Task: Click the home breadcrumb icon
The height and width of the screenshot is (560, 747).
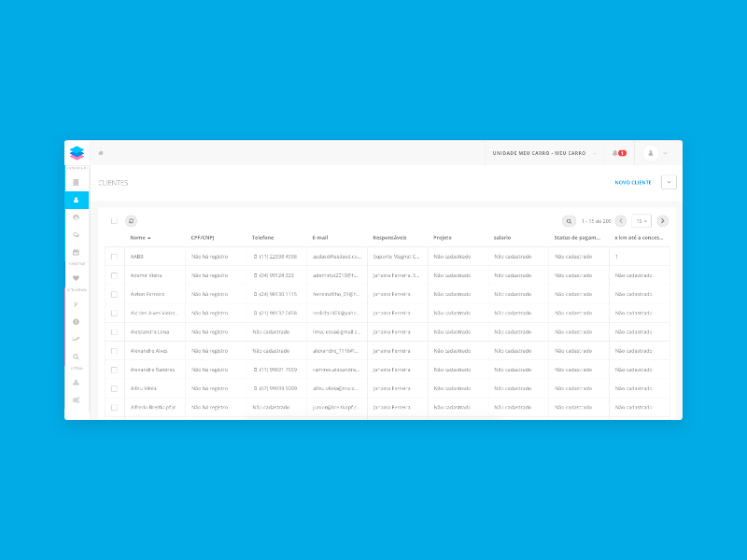Action: 101,153
